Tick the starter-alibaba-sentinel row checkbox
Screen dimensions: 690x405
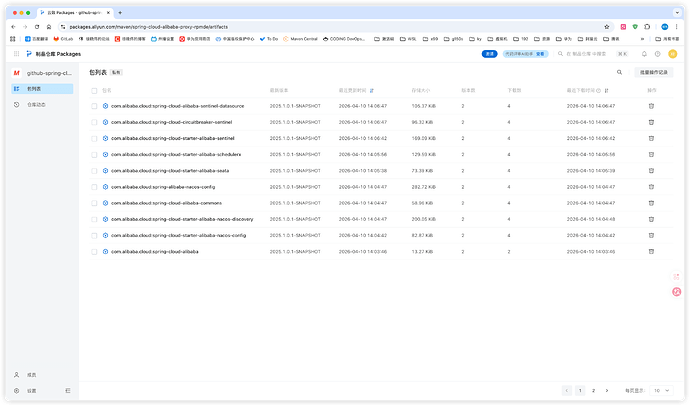point(94,138)
